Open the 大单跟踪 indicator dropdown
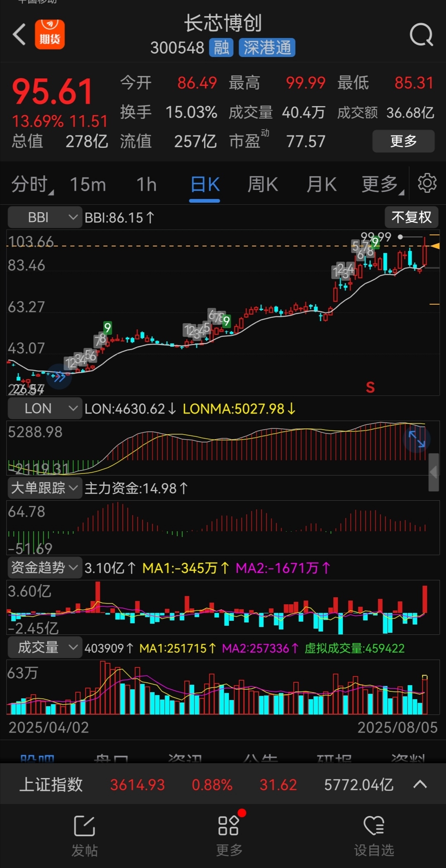 coord(45,488)
